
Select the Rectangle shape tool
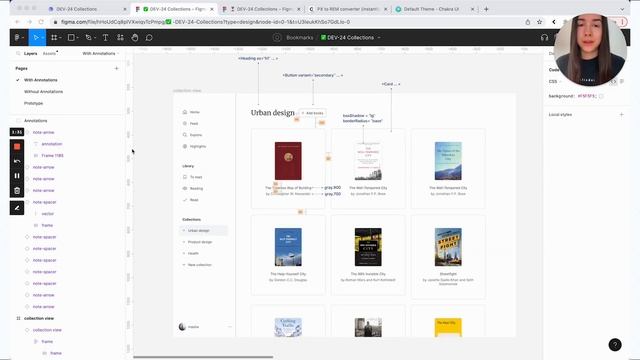point(71,38)
